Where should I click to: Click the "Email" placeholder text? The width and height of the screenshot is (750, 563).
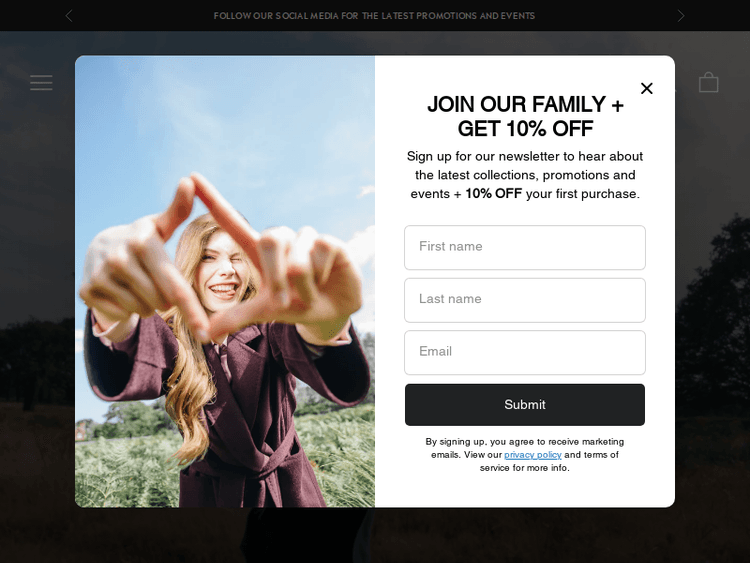(x=435, y=352)
